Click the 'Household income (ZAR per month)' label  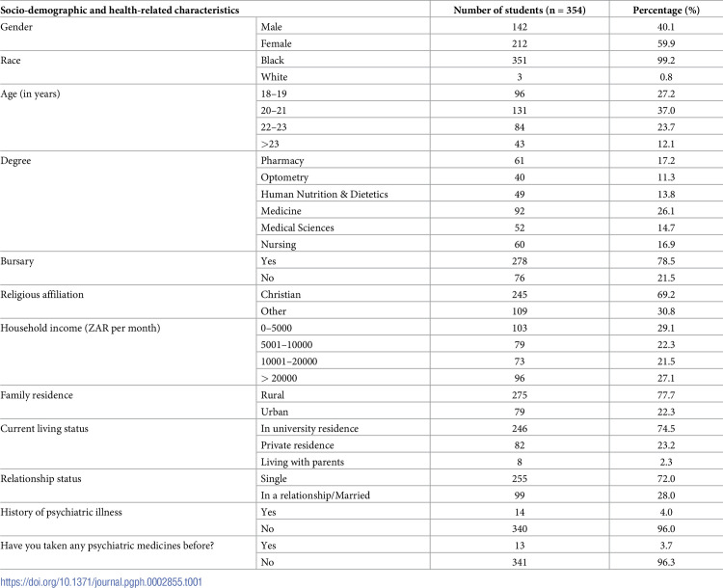80,328
